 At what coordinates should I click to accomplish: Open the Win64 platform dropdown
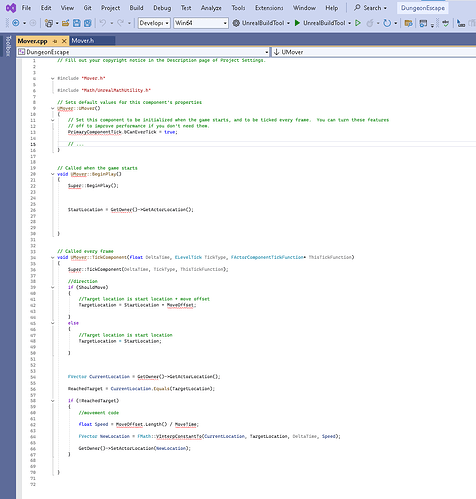pos(201,23)
